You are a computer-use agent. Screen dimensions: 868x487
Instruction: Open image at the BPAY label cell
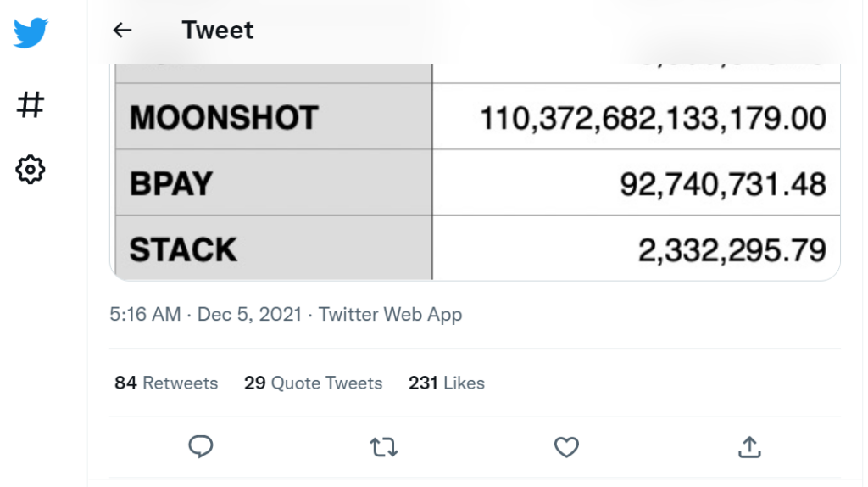(274, 182)
